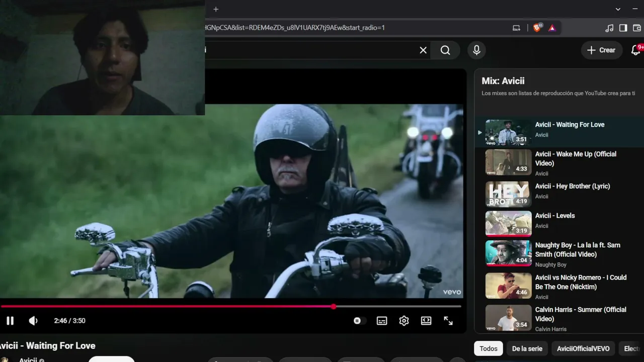
Task: Pause the video with the pause button
Action: tap(10, 321)
